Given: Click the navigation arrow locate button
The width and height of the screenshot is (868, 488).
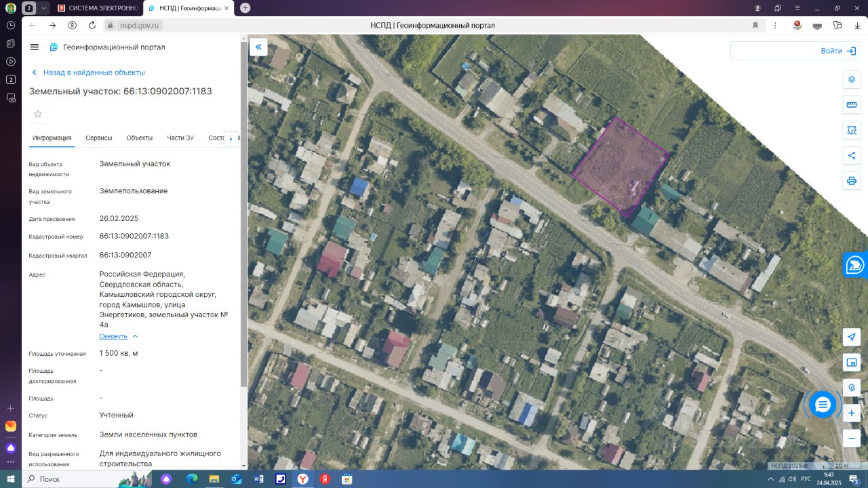Looking at the screenshot, I should 852,338.
